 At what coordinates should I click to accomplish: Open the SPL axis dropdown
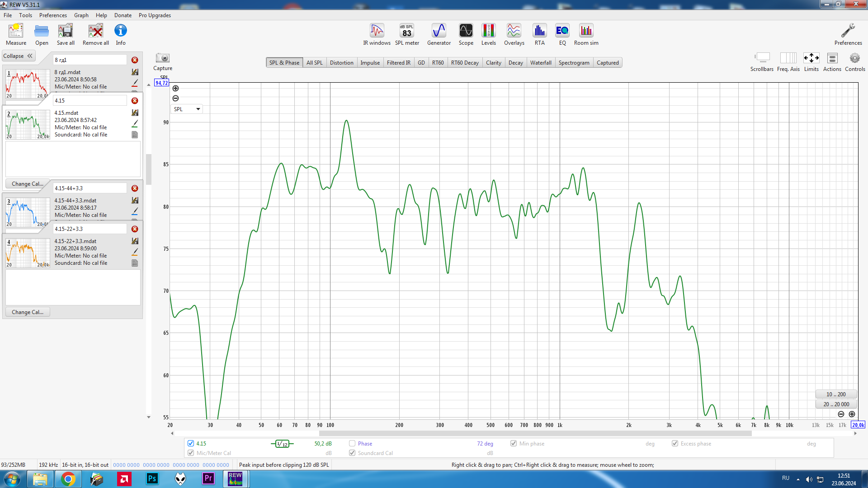tap(187, 109)
